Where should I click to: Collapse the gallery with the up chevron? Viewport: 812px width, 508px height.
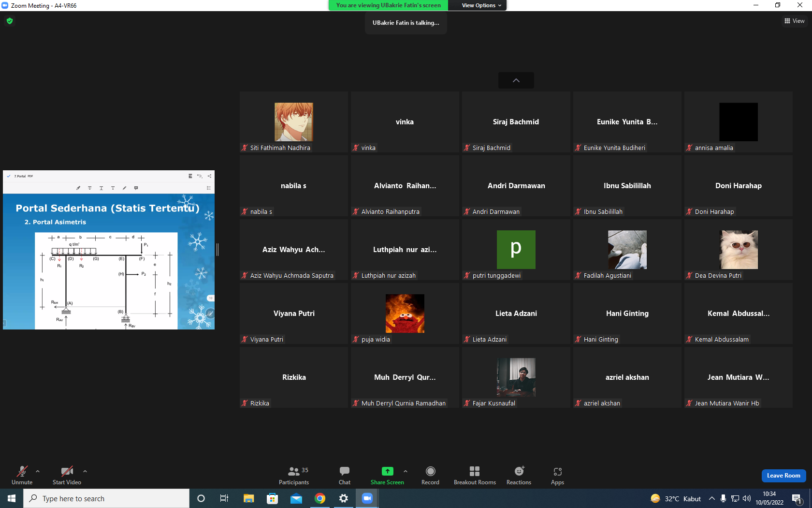pyautogui.click(x=516, y=80)
